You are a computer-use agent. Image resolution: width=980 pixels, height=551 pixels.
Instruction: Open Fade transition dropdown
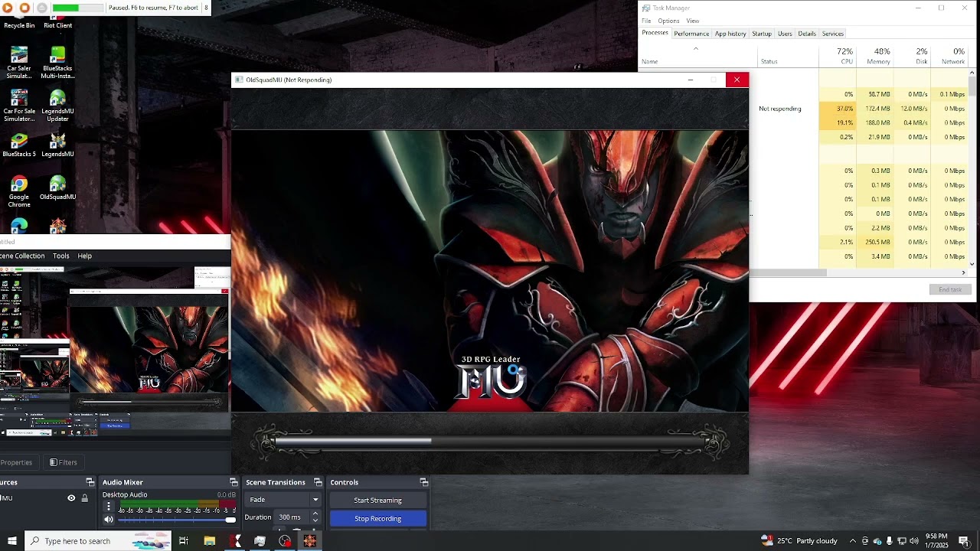click(283, 500)
